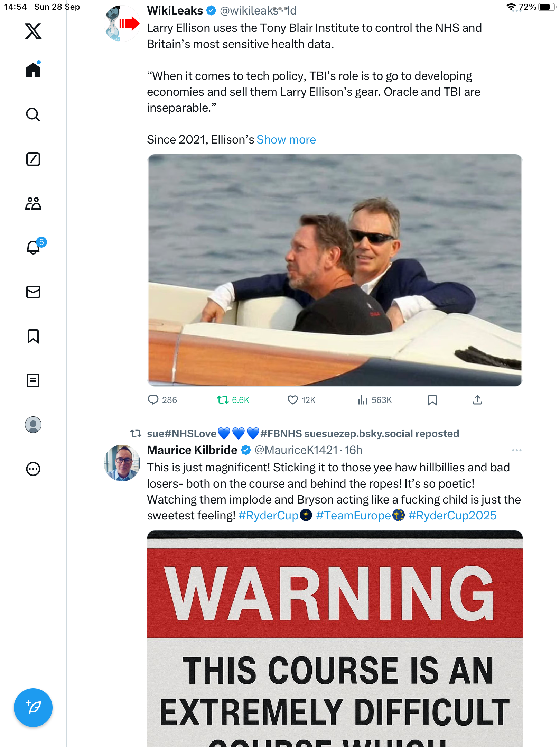
Task: Open Lists icon in sidebar
Action: [x=33, y=380]
